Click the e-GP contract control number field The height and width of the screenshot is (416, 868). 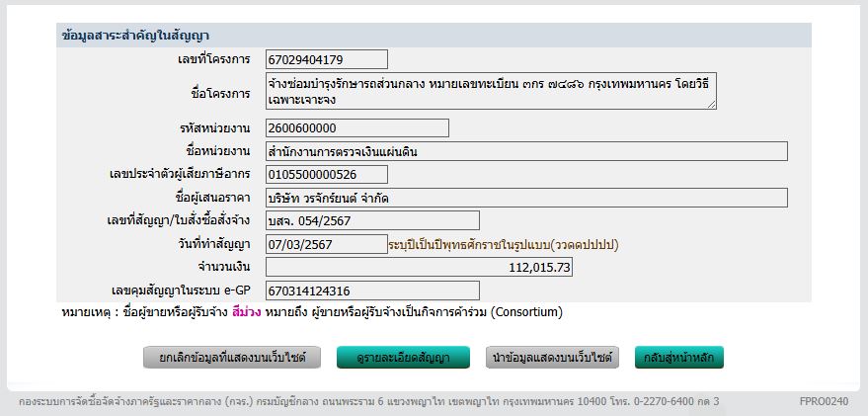pos(371,291)
